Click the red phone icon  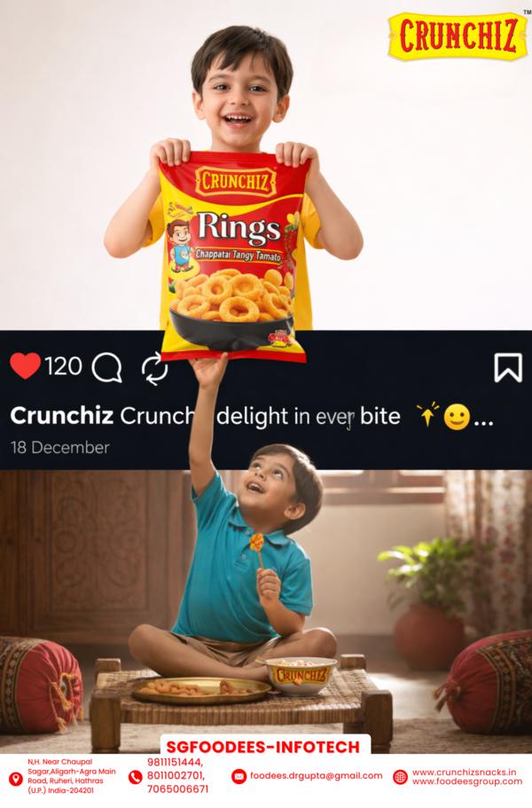click(135, 777)
